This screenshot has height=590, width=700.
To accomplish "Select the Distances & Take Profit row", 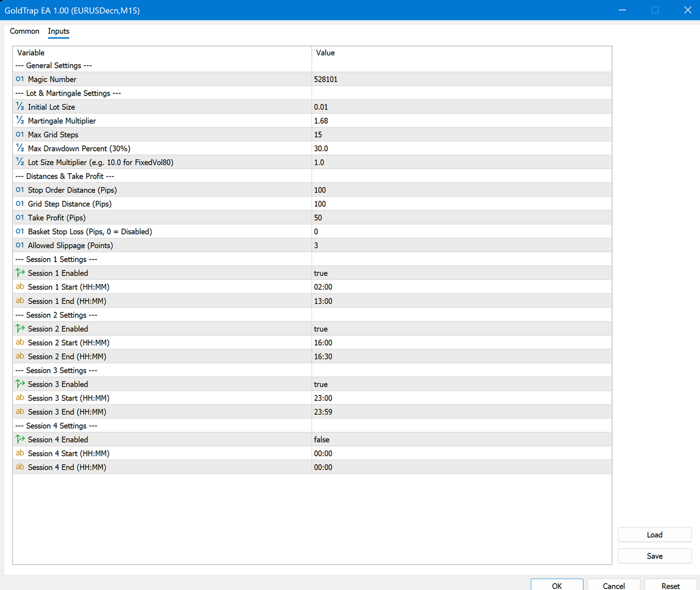I will pos(312,176).
